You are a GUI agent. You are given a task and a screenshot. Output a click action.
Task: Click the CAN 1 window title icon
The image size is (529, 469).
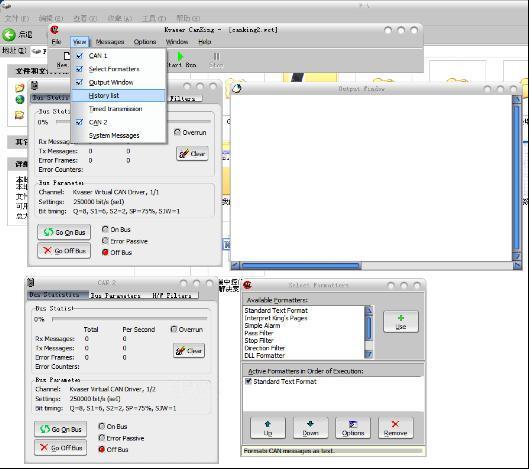(x=35, y=86)
